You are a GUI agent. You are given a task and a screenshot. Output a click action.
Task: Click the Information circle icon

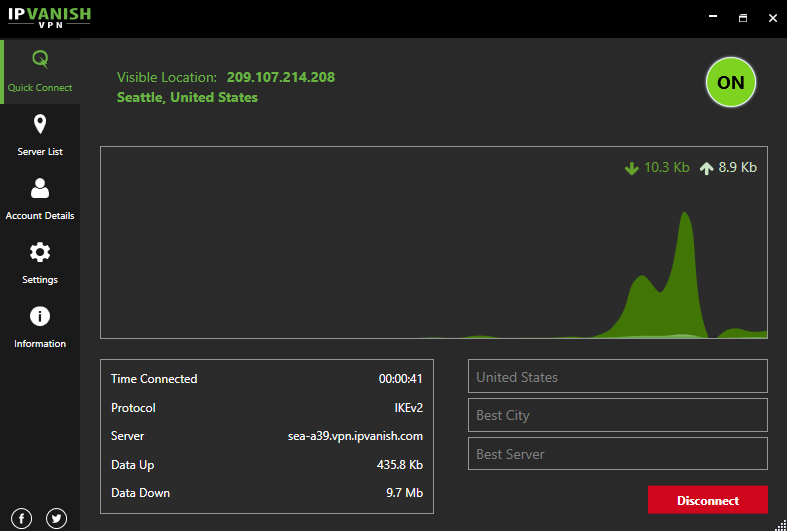tap(40, 316)
